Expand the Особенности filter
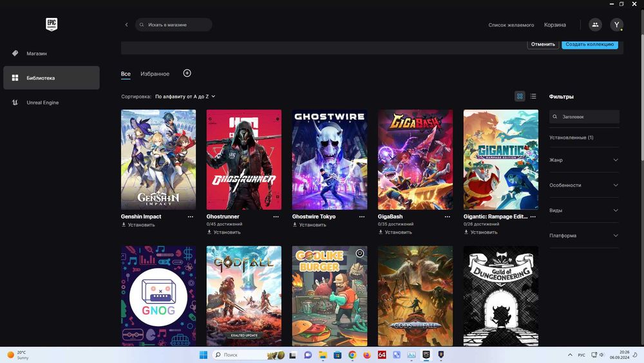 (583, 185)
